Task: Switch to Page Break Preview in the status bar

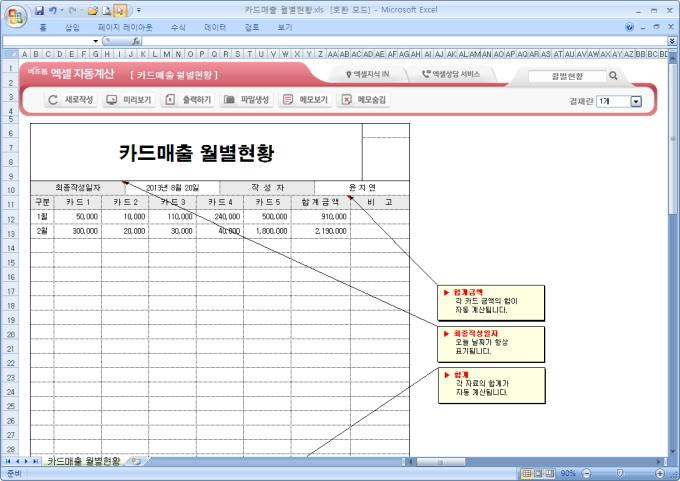Action: (x=550, y=473)
